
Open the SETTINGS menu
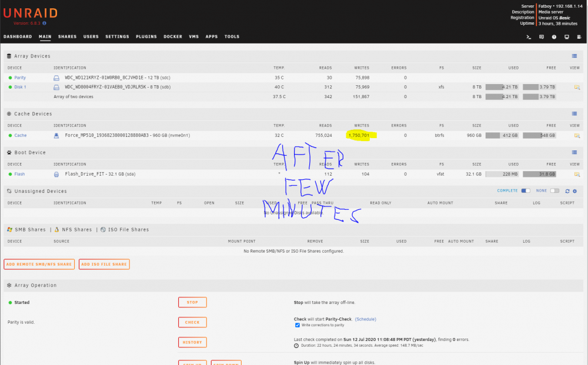pyautogui.click(x=117, y=36)
